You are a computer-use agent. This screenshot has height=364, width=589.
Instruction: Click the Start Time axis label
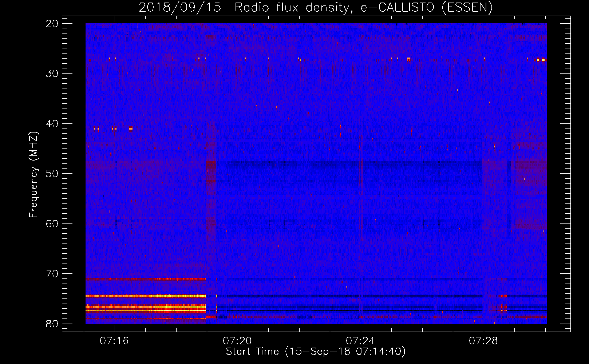coord(316,352)
